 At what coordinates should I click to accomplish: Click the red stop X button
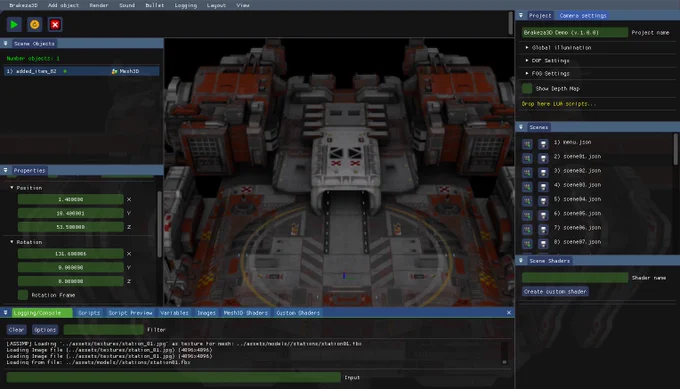(55, 24)
